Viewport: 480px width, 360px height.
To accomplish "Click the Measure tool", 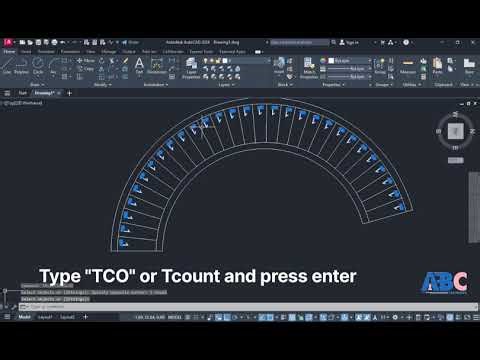I will tap(408, 65).
